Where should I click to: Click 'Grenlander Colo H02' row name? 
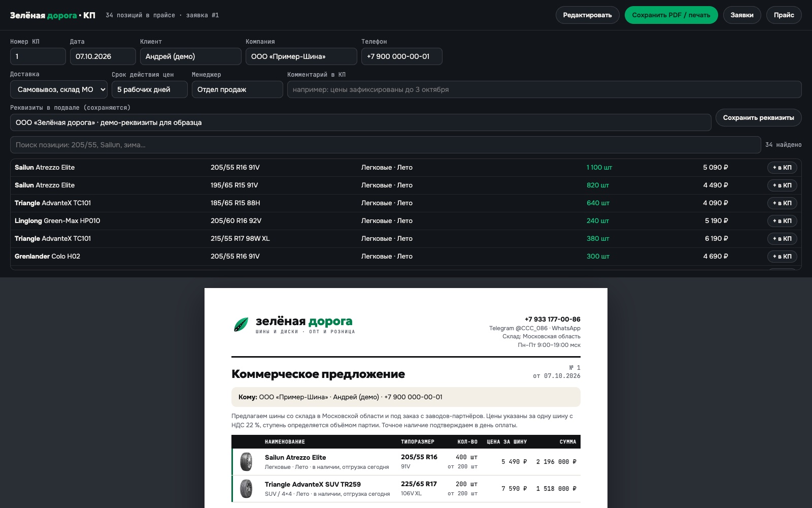(x=47, y=257)
